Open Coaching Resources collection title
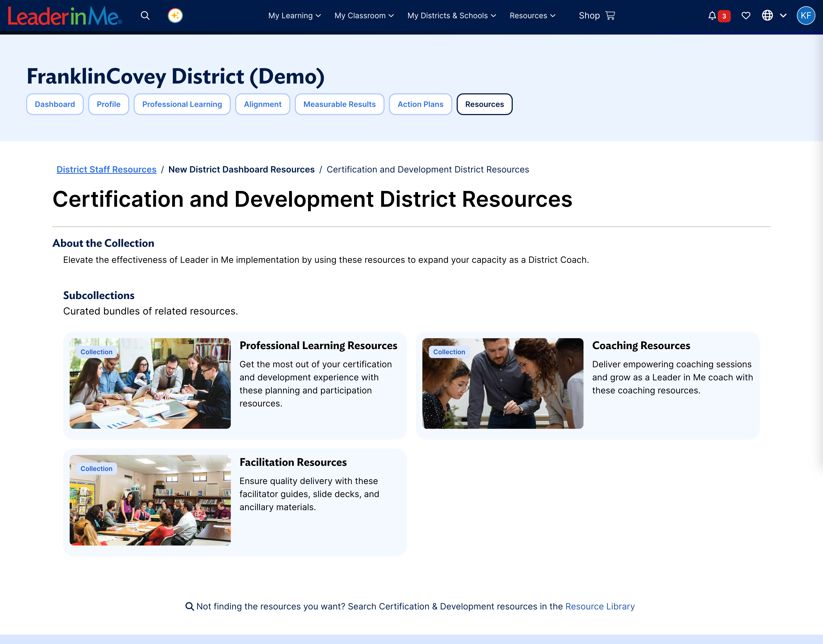The width and height of the screenshot is (823, 644). click(x=641, y=345)
